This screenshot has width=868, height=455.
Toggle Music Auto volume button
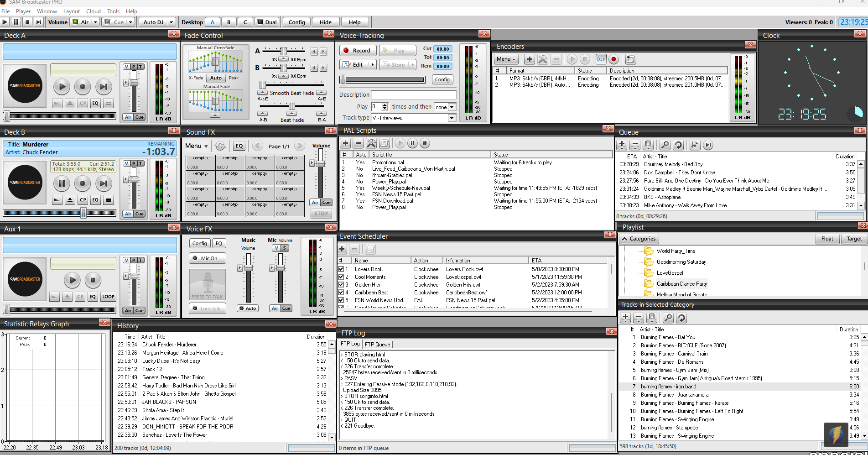click(248, 309)
